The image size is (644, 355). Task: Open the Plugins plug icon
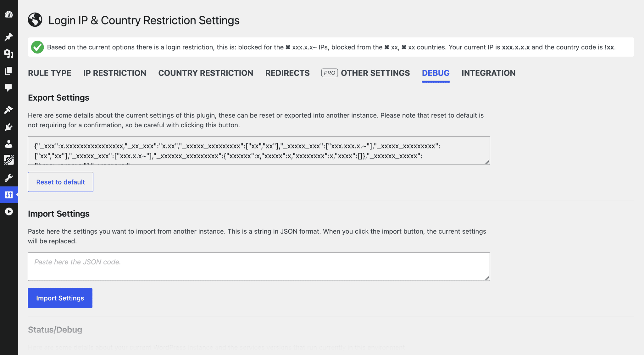click(x=9, y=127)
